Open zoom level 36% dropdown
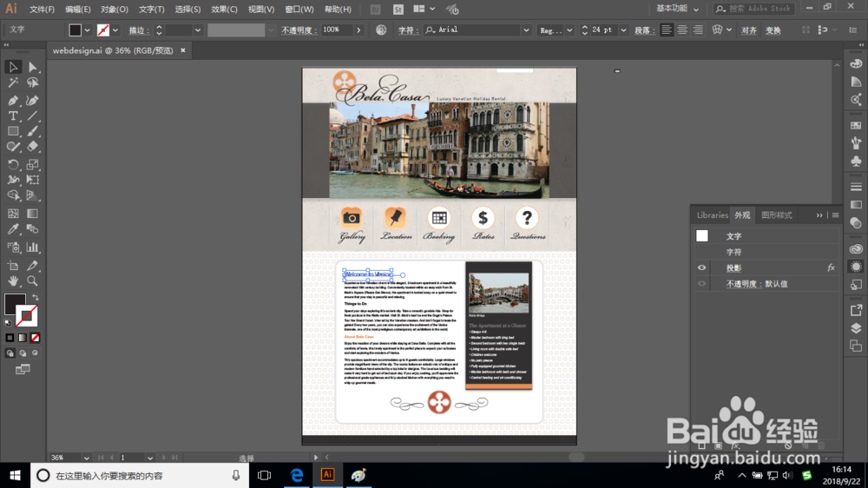This screenshot has width=868, height=488. point(86,458)
